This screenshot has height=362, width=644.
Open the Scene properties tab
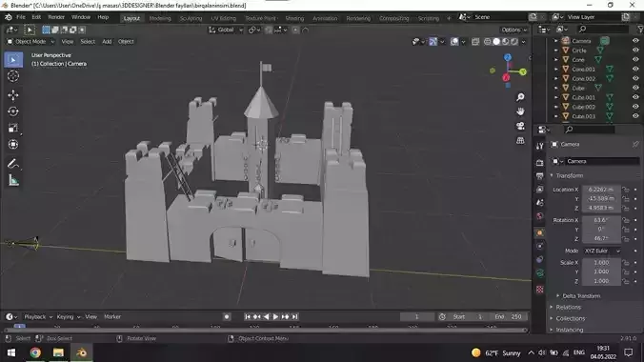click(x=539, y=203)
